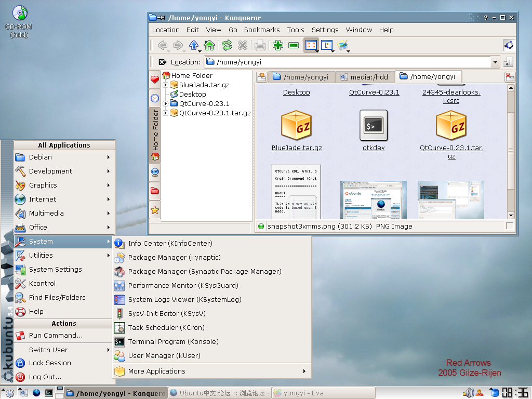The height and width of the screenshot is (399, 532).
Task: Launch Performance Monitor (KSysGuard)
Action: click(212, 286)
